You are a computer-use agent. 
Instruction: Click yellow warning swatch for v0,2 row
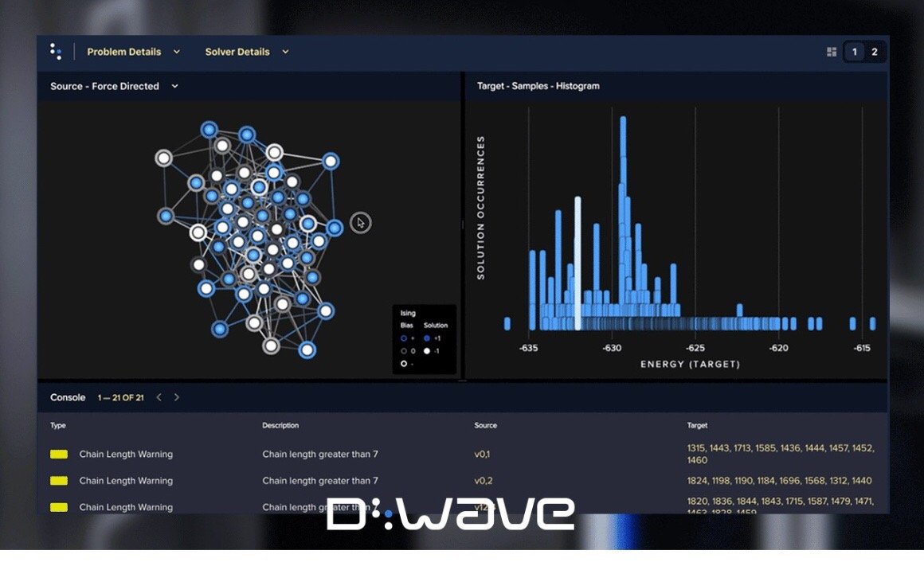[59, 481]
